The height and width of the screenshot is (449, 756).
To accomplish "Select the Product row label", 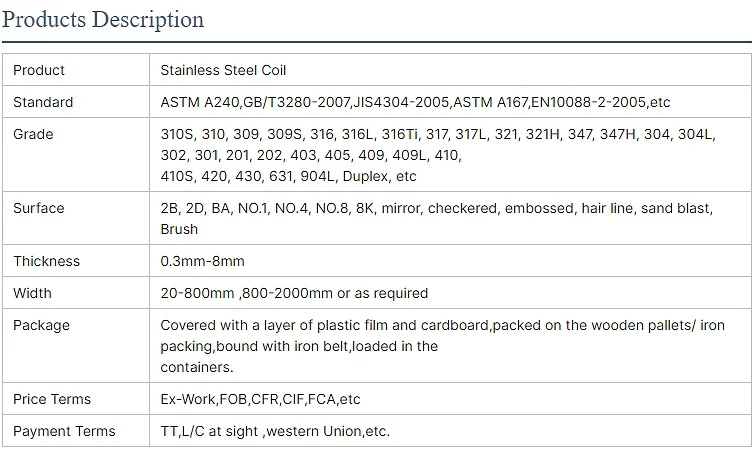I will [39, 70].
